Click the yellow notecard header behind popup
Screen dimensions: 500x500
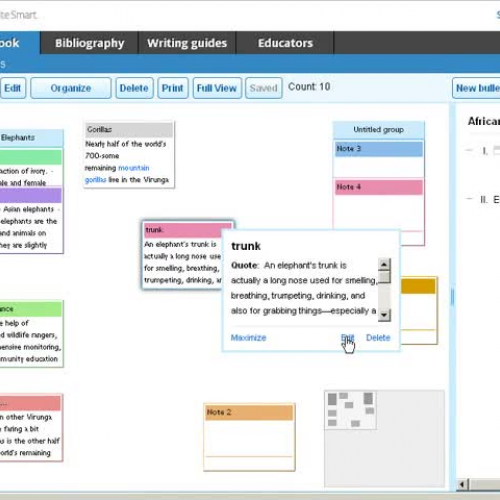pos(418,286)
